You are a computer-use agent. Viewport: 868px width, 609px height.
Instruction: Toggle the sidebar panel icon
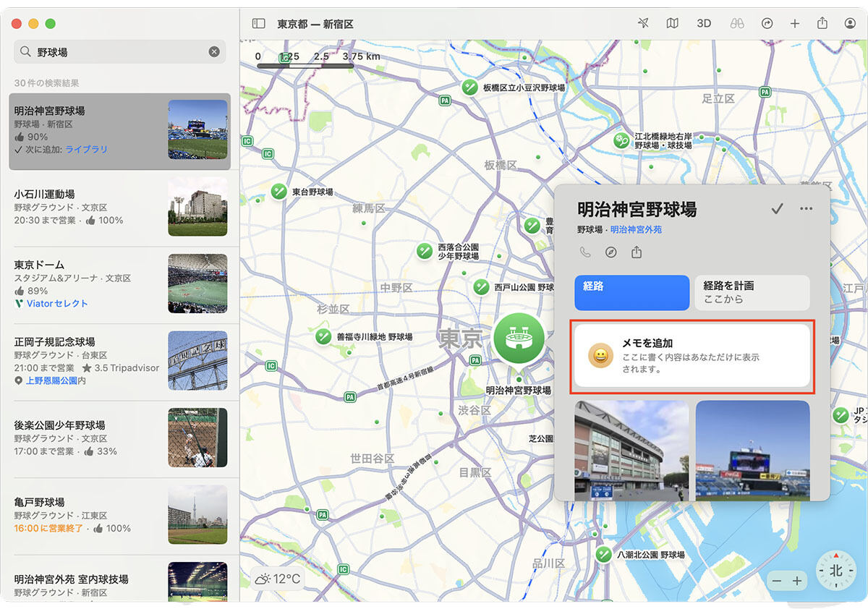click(258, 23)
